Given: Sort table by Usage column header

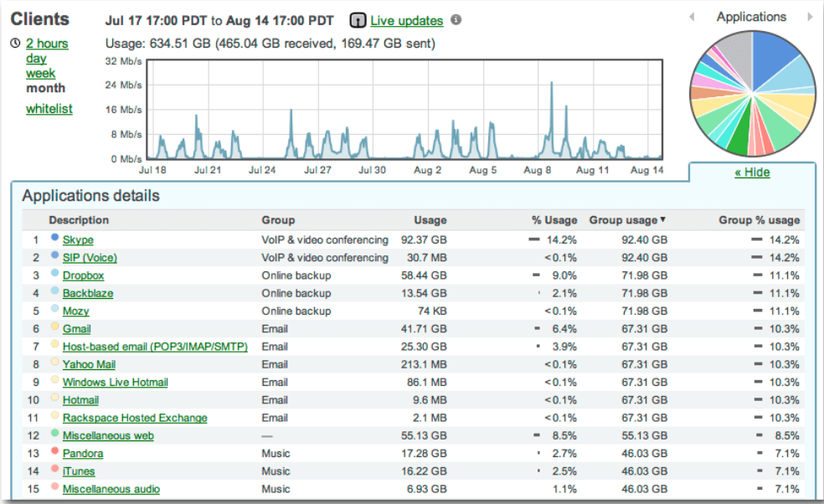Looking at the screenshot, I should click(430, 220).
